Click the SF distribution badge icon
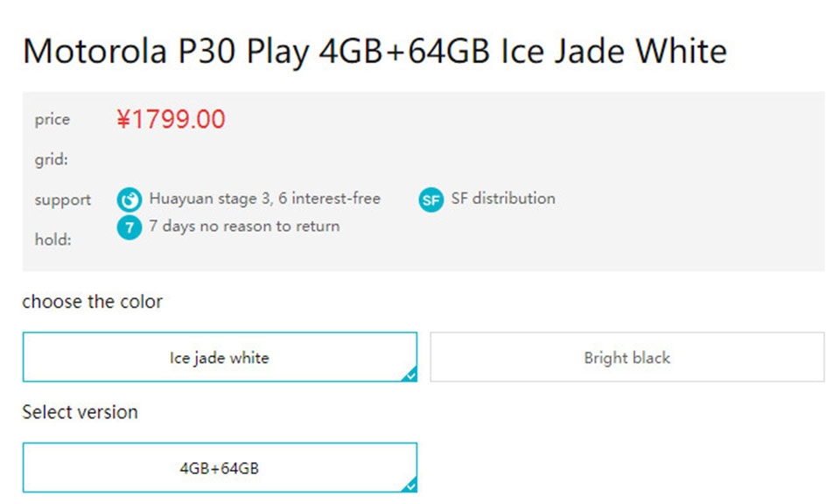Image resolution: width=840 pixels, height=504 pixels. tap(430, 199)
